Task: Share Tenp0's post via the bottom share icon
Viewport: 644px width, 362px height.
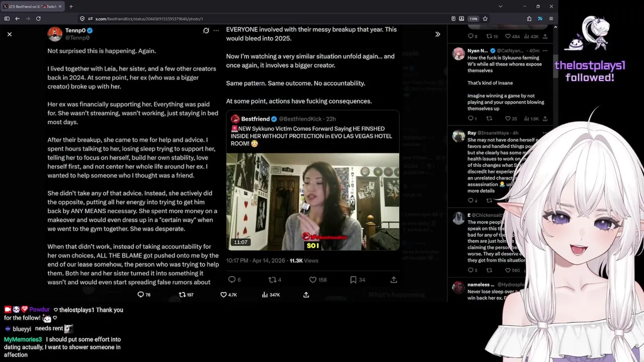Action: 306,295
